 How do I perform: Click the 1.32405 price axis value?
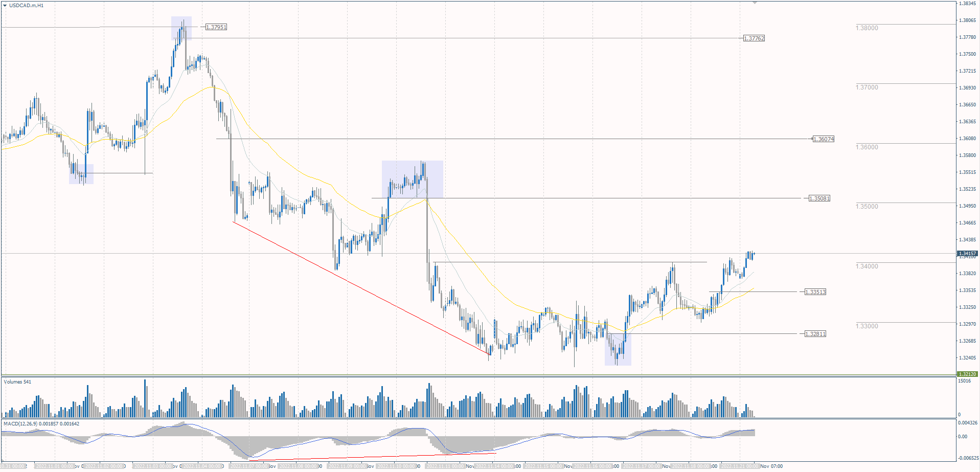point(967,358)
